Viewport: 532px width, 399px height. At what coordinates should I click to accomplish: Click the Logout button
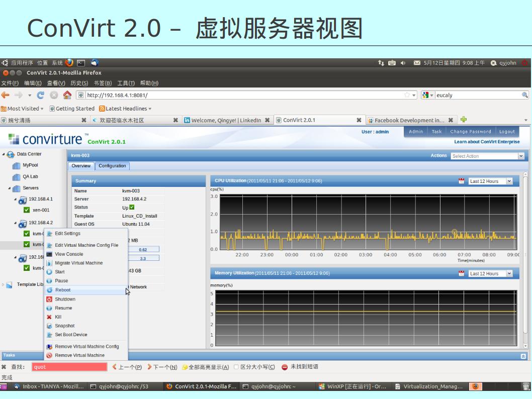pyautogui.click(x=506, y=132)
